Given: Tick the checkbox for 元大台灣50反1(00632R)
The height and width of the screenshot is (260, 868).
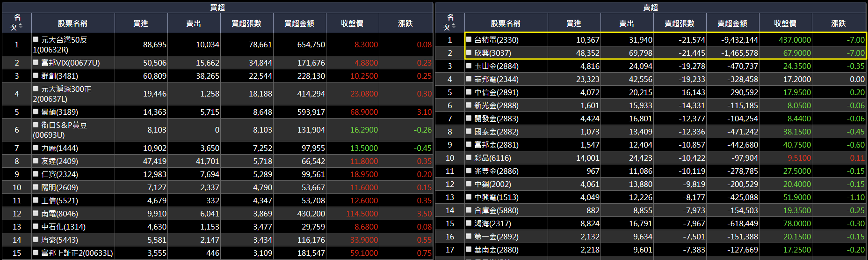Looking at the screenshot, I should click(36, 39).
